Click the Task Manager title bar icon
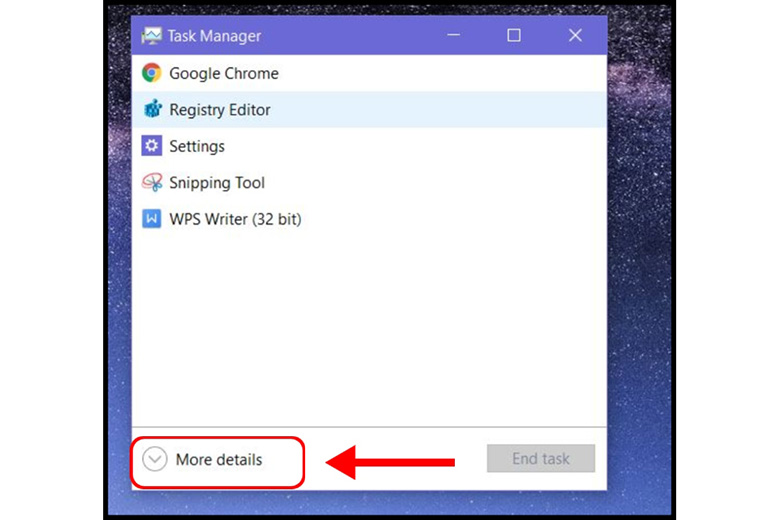The width and height of the screenshot is (780, 520). point(151,35)
